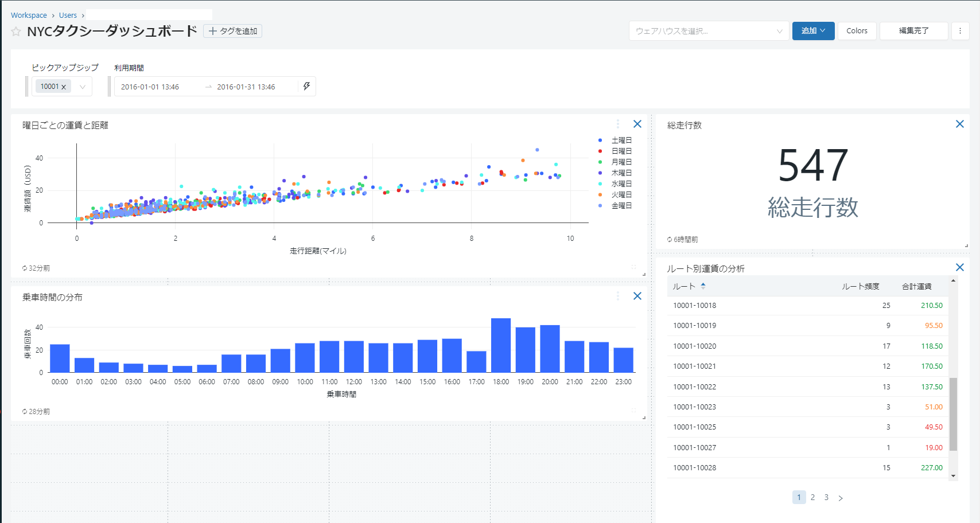980x523 pixels.
Task: Star the NYC taxi dashboard as favorite
Action: coord(16,32)
